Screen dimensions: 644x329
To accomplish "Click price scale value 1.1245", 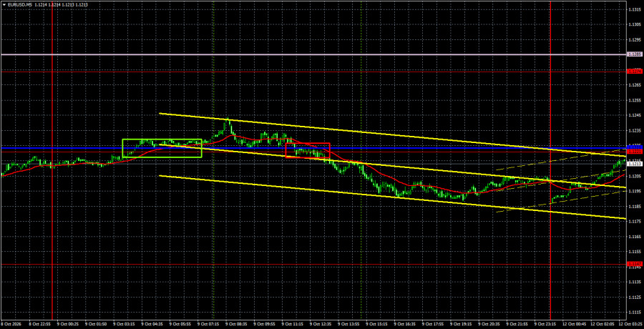I will pyautogui.click(x=635, y=115).
